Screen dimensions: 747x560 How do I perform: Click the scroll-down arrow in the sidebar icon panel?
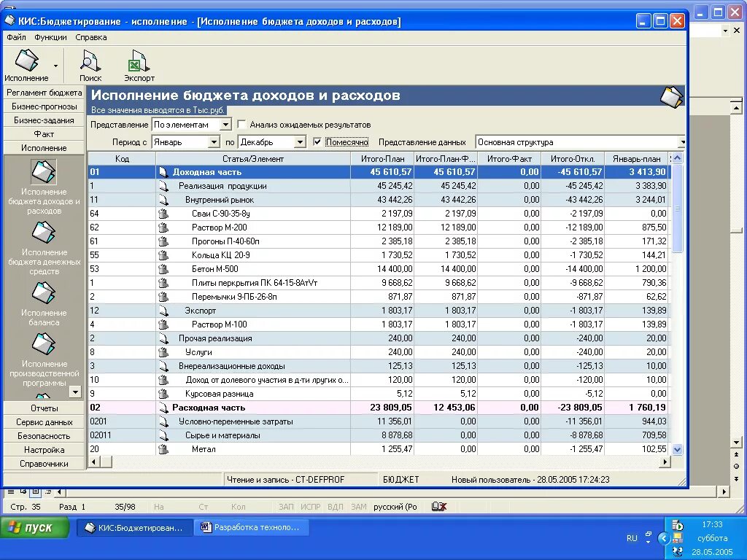[x=75, y=392]
